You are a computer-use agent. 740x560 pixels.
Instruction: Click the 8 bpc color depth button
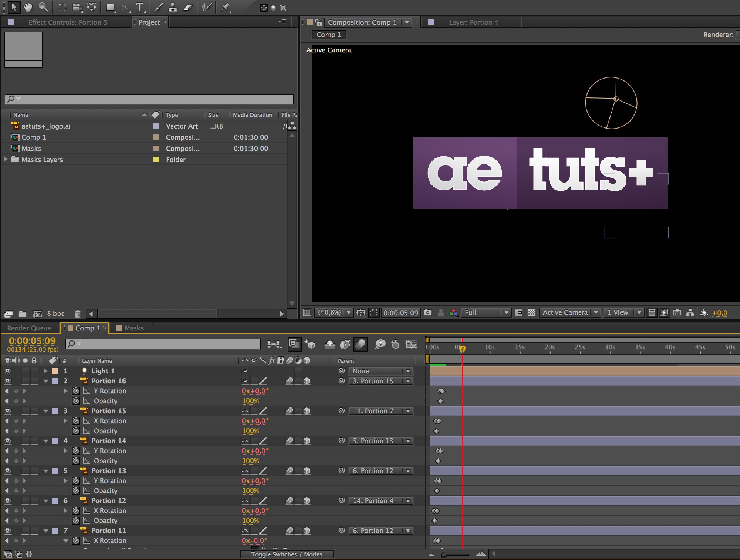coord(55,314)
